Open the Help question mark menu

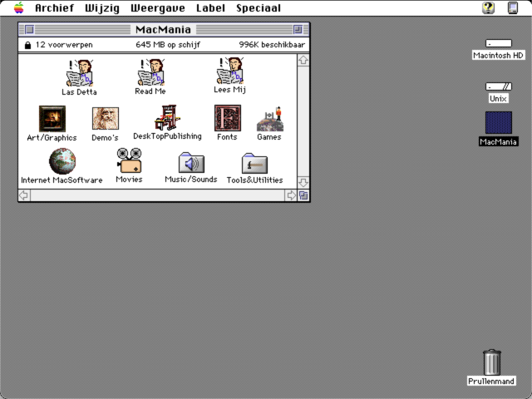488,7
